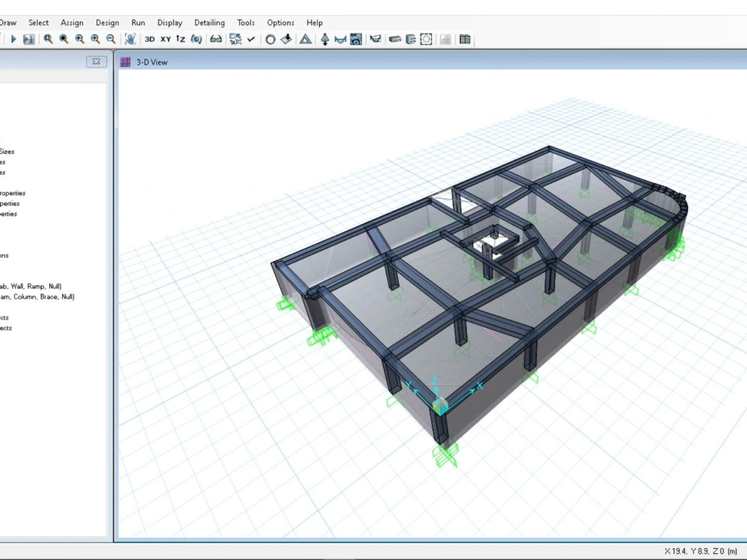This screenshot has width=747, height=560.
Task: Open the Assign menu
Action: 72,22
